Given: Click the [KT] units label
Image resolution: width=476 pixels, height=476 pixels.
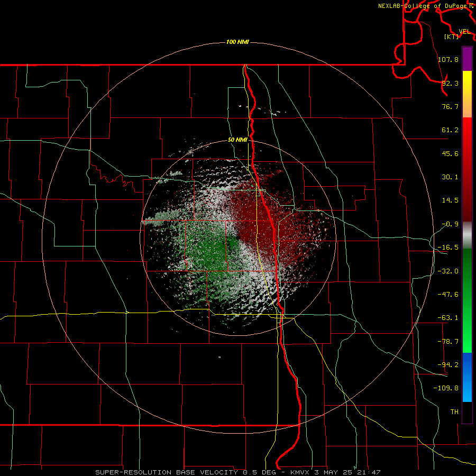Looking at the screenshot, I should [x=452, y=36].
